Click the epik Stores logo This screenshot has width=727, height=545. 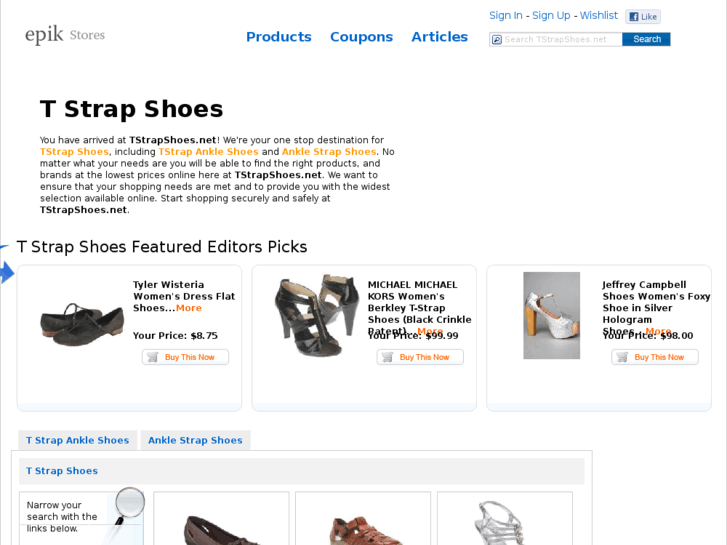point(65,36)
